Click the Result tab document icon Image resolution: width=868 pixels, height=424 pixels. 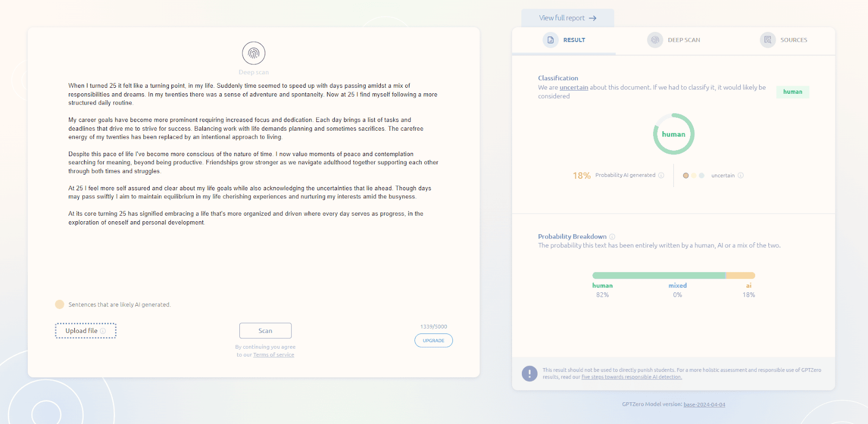point(551,40)
